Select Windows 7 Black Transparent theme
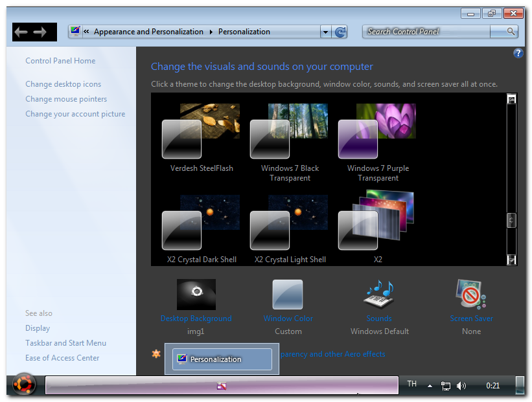Screen dimensions: 532x402 [290, 142]
